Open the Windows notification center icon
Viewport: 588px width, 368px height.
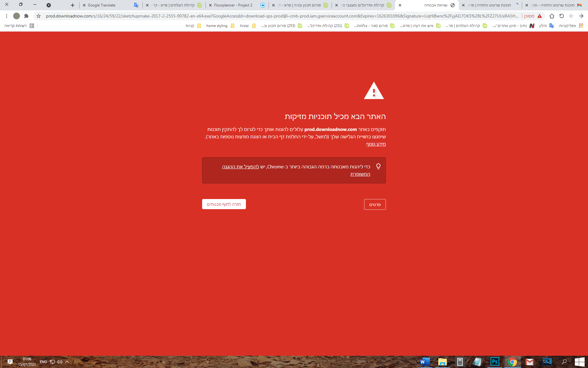pos(10,362)
